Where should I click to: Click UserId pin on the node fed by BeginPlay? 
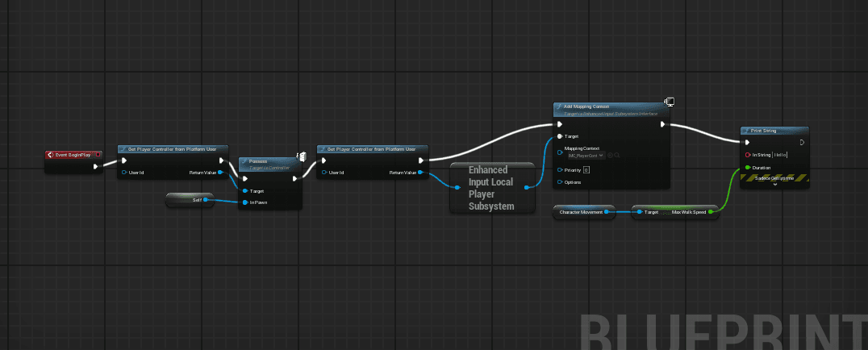point(124,173)
